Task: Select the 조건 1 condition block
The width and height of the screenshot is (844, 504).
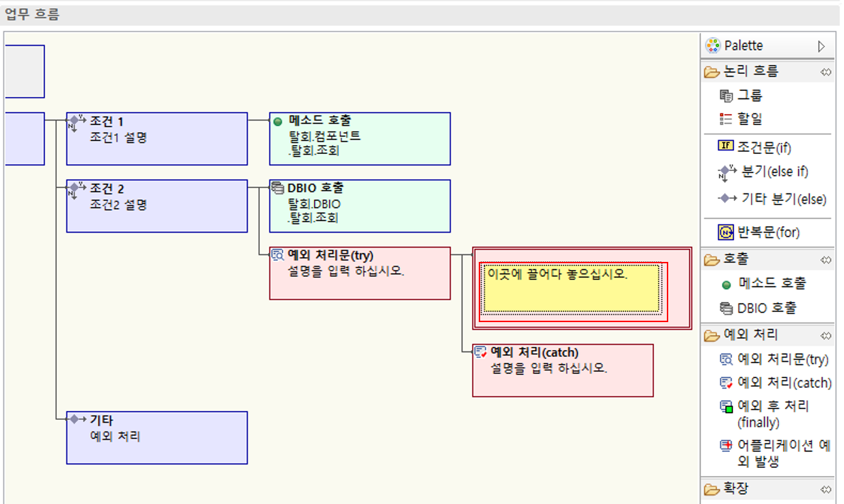Action: (156, 137)
